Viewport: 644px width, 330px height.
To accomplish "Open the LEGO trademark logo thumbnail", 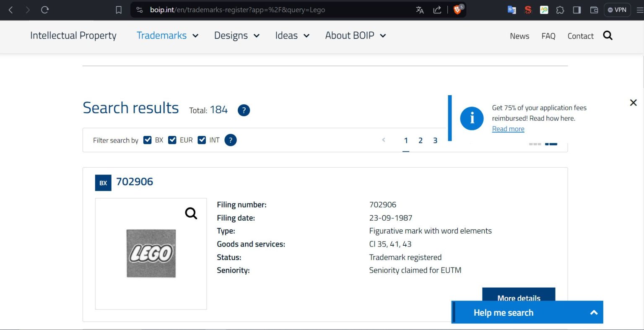I will 151,253.
